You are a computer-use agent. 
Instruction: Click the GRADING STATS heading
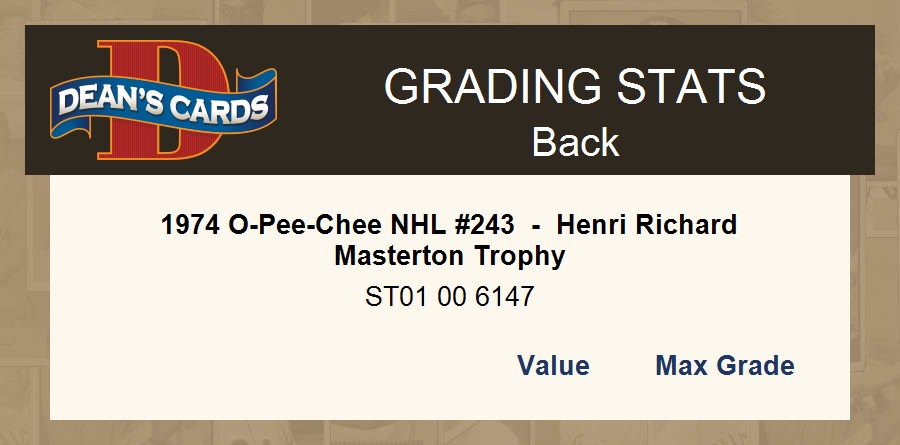[x=574, y=87]
